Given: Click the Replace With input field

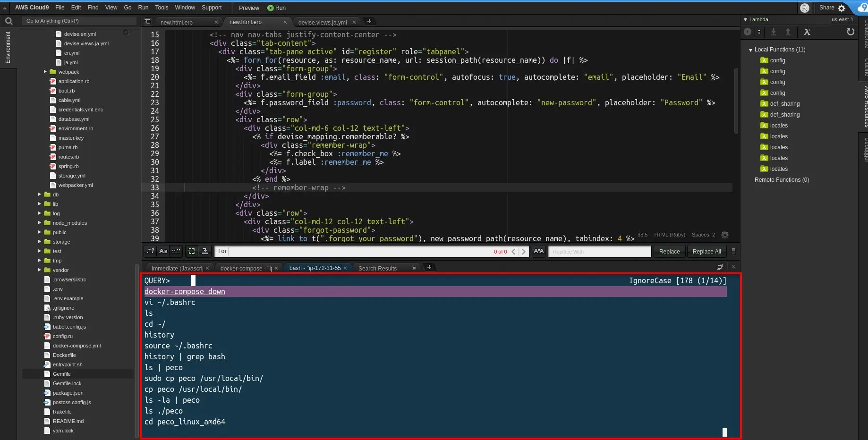Looking at the screenshot, I should (600, 252).
